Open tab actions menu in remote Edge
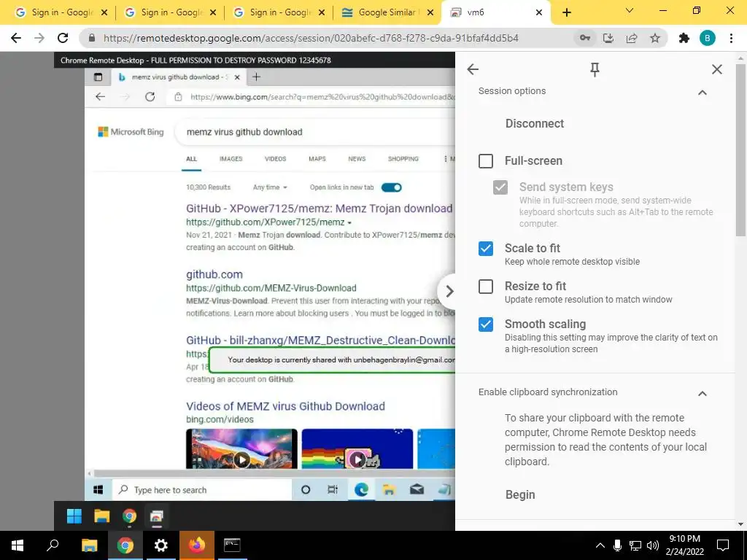 [98, 77]
